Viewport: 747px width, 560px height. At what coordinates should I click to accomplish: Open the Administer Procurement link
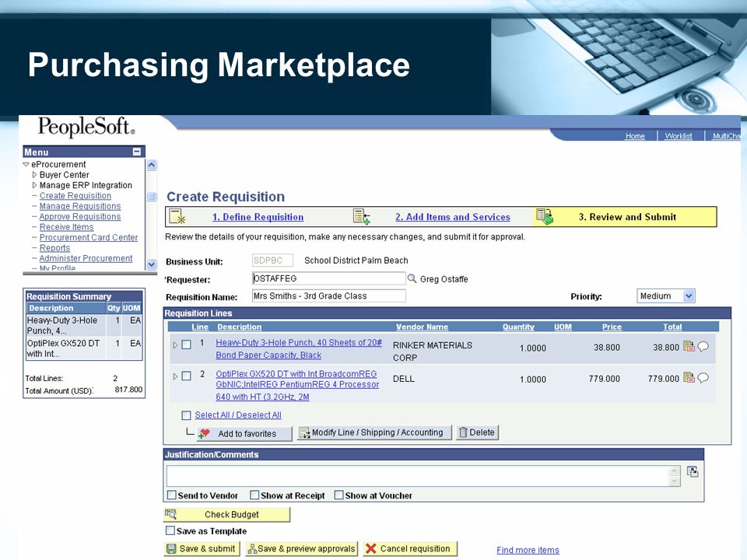86,258
